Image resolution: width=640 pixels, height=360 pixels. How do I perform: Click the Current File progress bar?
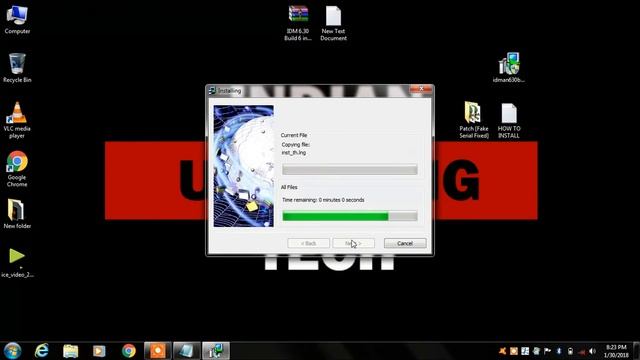350,169
